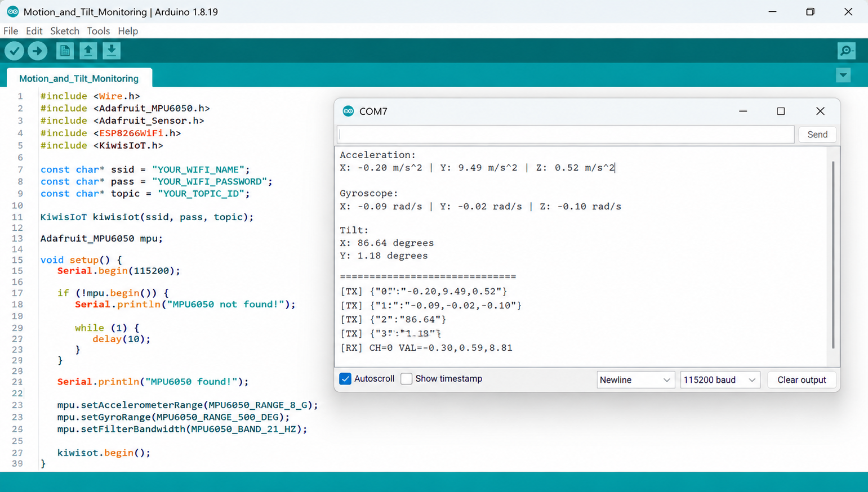Open the Help menu
The width and height of the screenshot is (868, 492).
pyautogui.click(x=128, y=31)
